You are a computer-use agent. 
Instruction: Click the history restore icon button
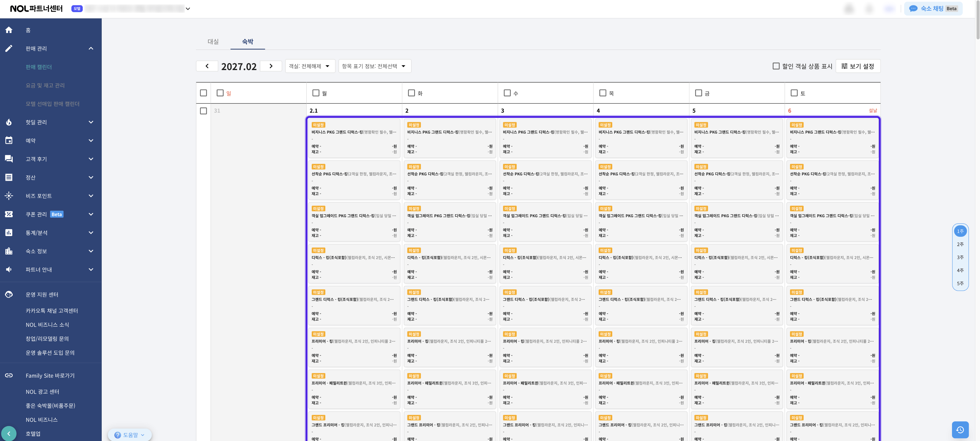[x=960, y=430]
